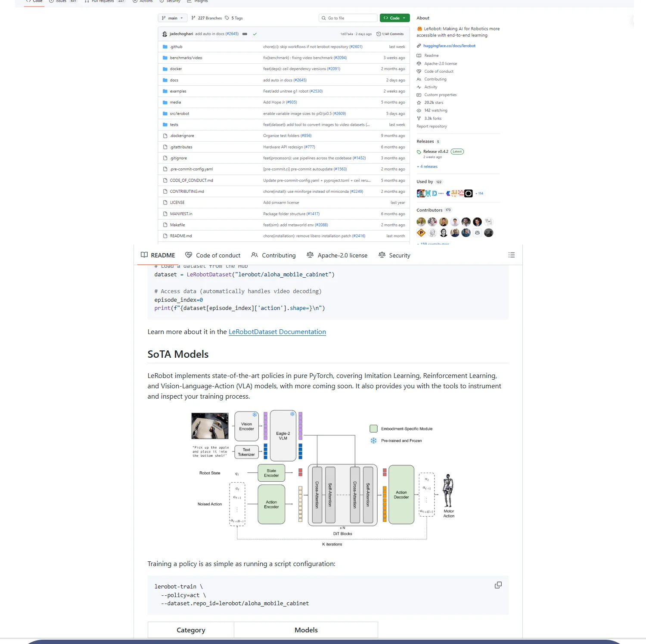Click the Add simxarm license commit message
Image resolution: width=646 pixels, height=644 pixels.
pos(281,203)
